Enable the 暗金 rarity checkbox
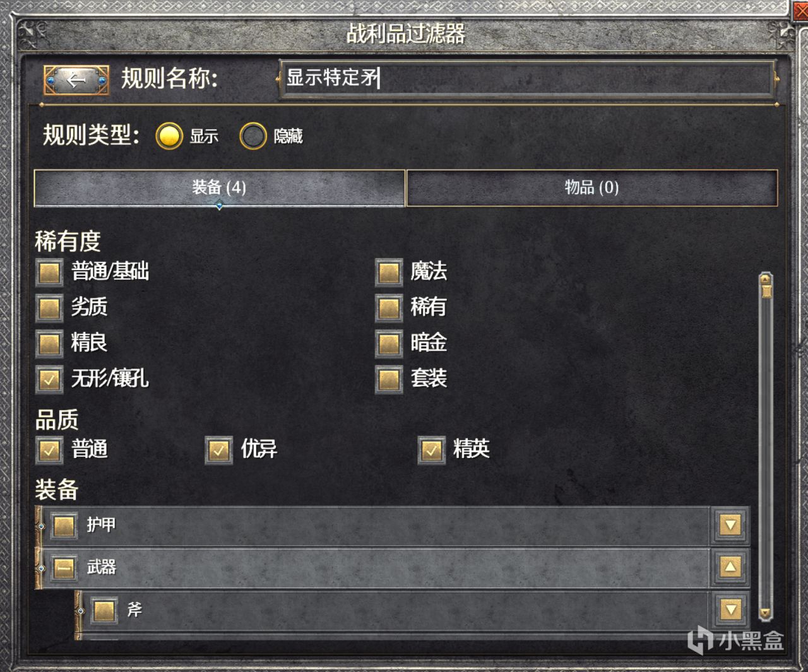 (389, 343)
